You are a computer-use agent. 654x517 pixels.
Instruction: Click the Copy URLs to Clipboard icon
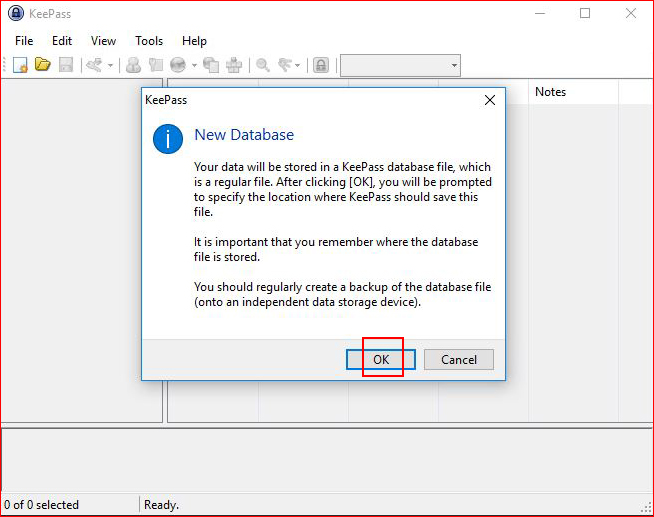pyautogui.click(x=211, y=65)
